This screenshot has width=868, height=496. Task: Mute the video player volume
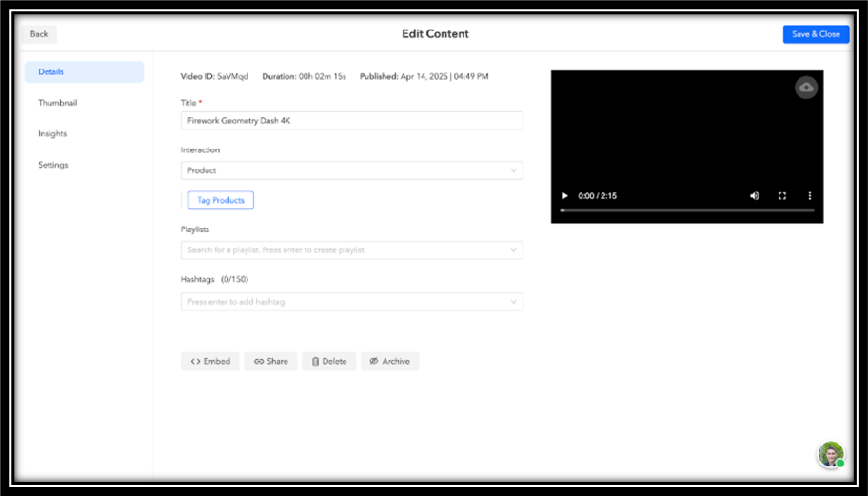[755, 196]
